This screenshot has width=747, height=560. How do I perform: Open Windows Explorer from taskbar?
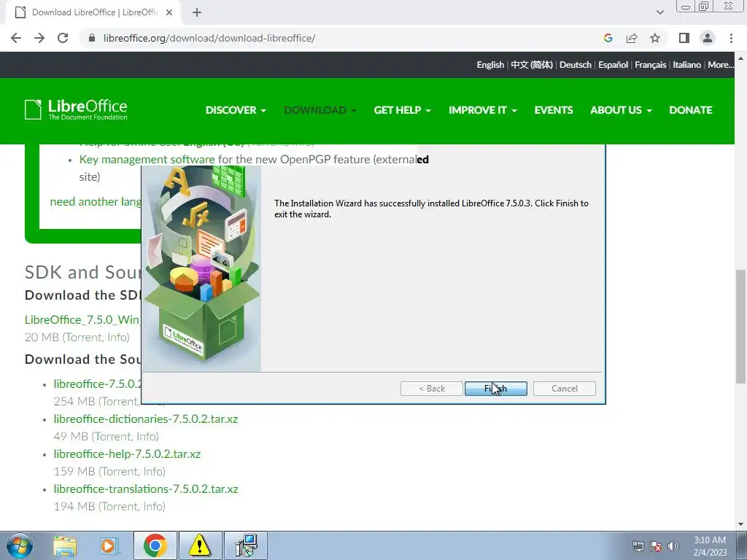[65, 545]
